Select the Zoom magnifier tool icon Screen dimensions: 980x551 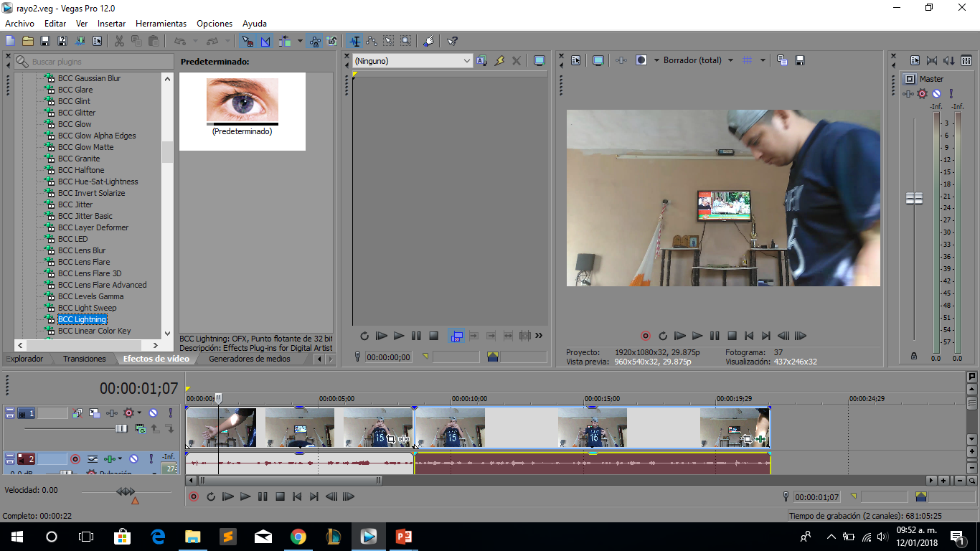pyautogui.click(x=405, y=41)
